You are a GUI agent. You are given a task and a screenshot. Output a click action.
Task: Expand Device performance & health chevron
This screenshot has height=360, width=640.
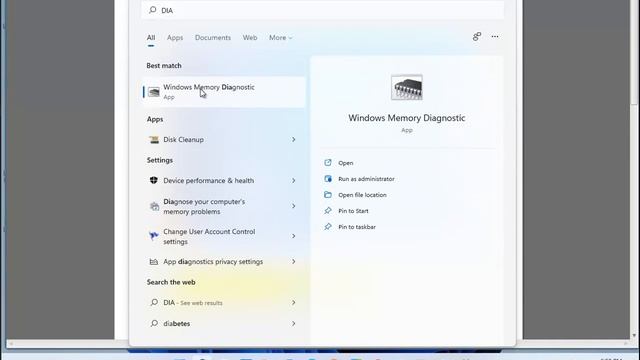click(x=293, y=180)
